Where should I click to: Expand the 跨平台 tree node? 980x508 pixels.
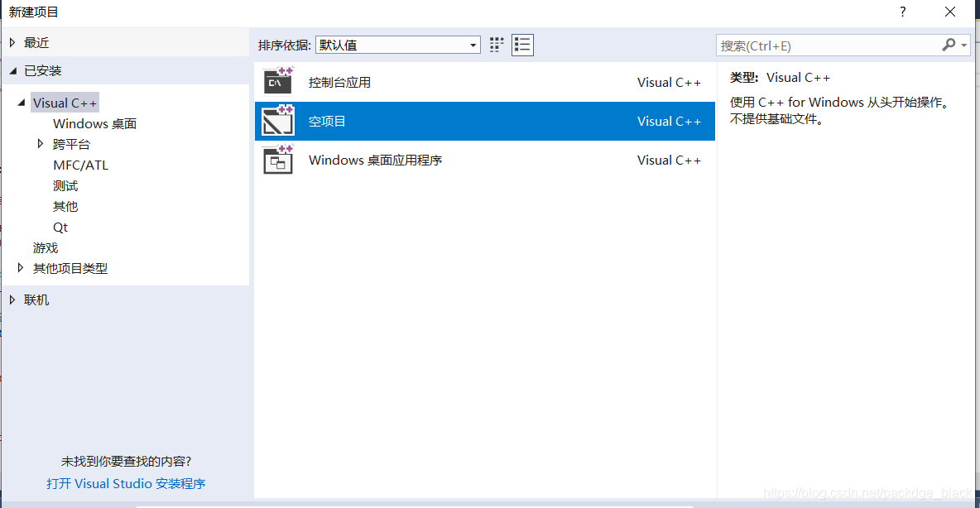coord(41,143)
